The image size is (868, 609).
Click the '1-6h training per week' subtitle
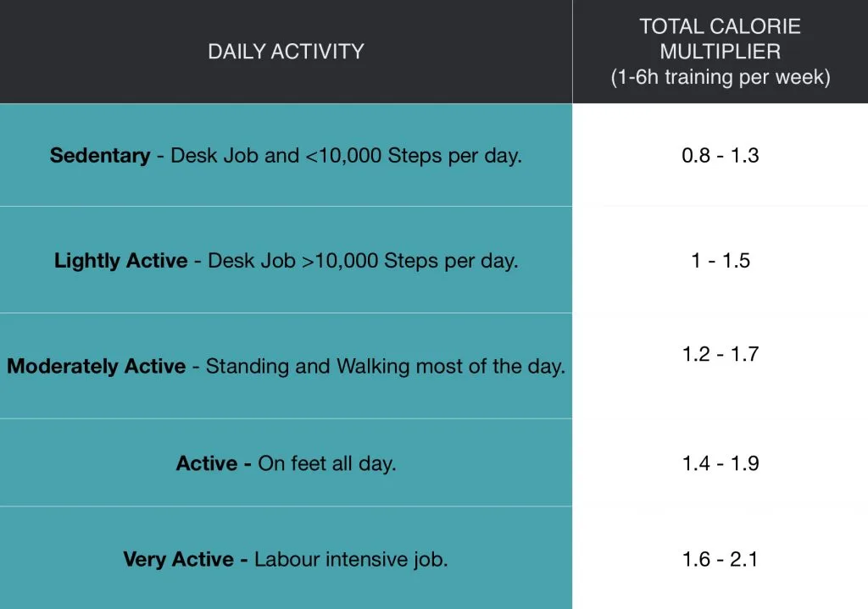coord(721,77)
